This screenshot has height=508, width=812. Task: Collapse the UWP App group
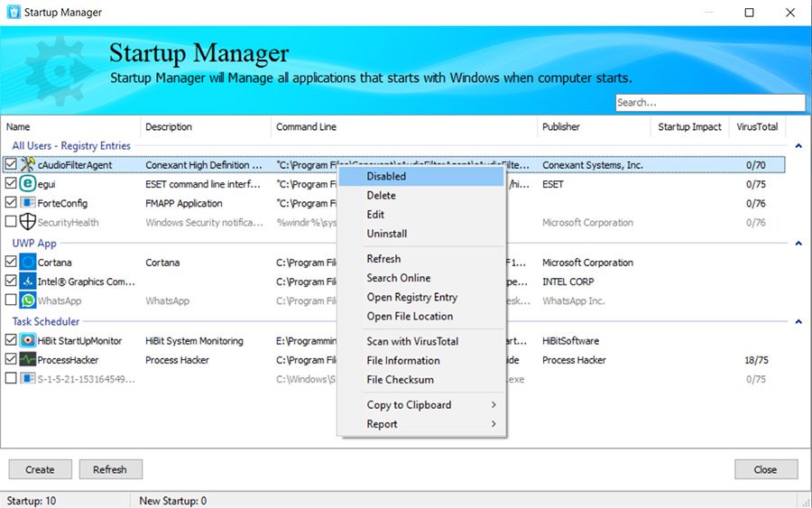pyautogui.click(x=798, y=244)
